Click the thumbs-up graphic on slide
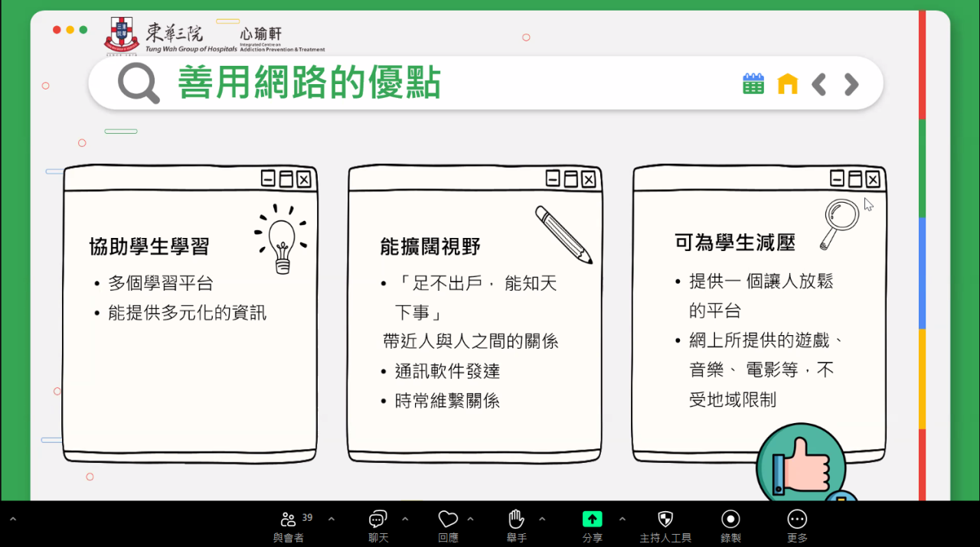 (x=801, y=464)
